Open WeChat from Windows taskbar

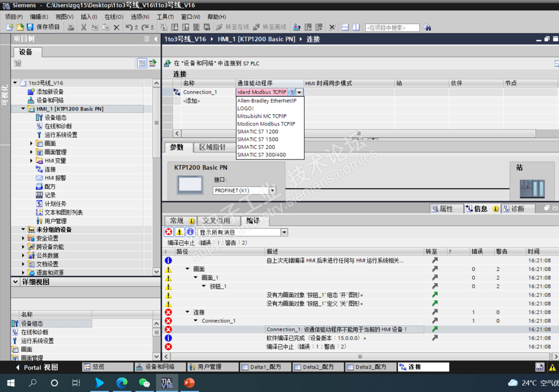click(x=144, y=383)
